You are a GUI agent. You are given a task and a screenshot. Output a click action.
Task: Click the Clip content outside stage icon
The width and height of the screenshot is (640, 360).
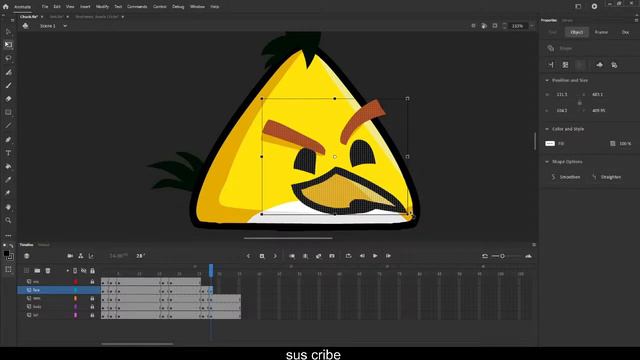495,26
